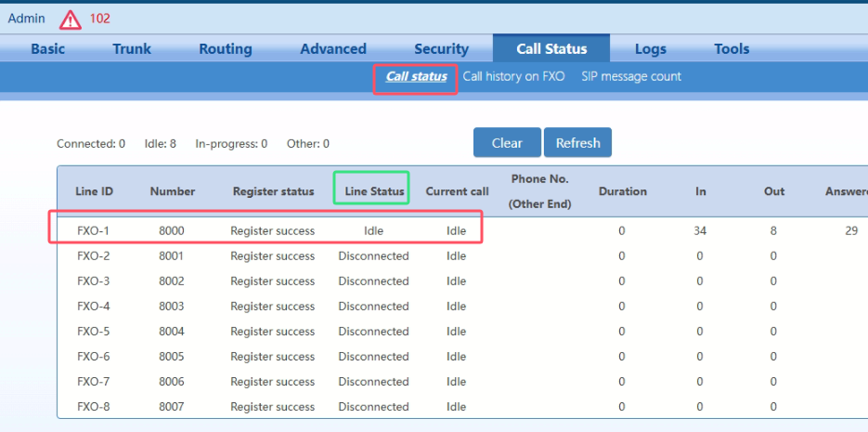868x432 pixels.
Task: Click the Admin user label
Action: (26, 19)
